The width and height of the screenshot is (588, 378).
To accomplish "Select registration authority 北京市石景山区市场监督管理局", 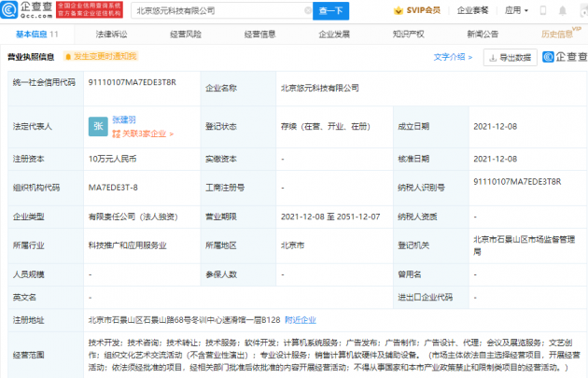I will coord(525,245).
